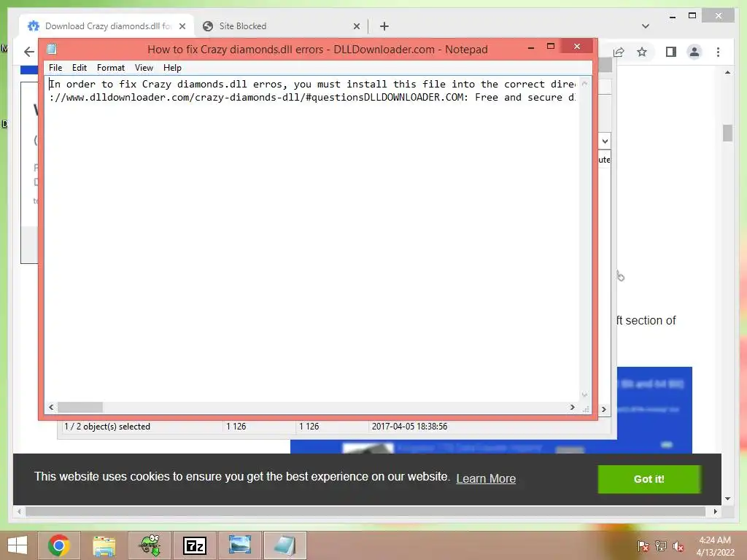The height and width of the screenshot is (560, 747).
Task: Open File Explorer from taskbar
Action: pyautogui.click(x=104, y=545)
